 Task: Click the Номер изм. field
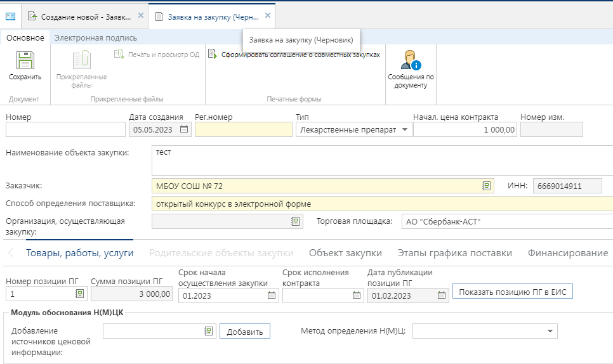(551, 129)
